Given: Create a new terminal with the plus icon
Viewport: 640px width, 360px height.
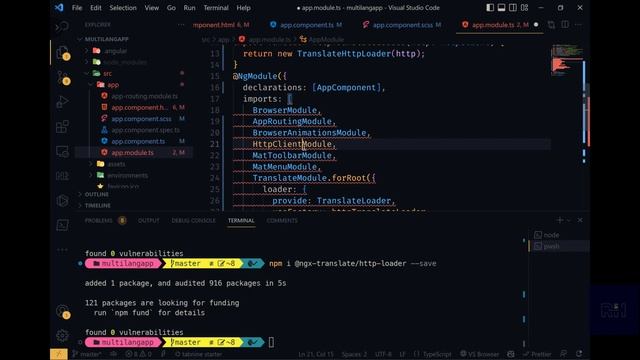Looking at the screenshot, I should 560,220.
